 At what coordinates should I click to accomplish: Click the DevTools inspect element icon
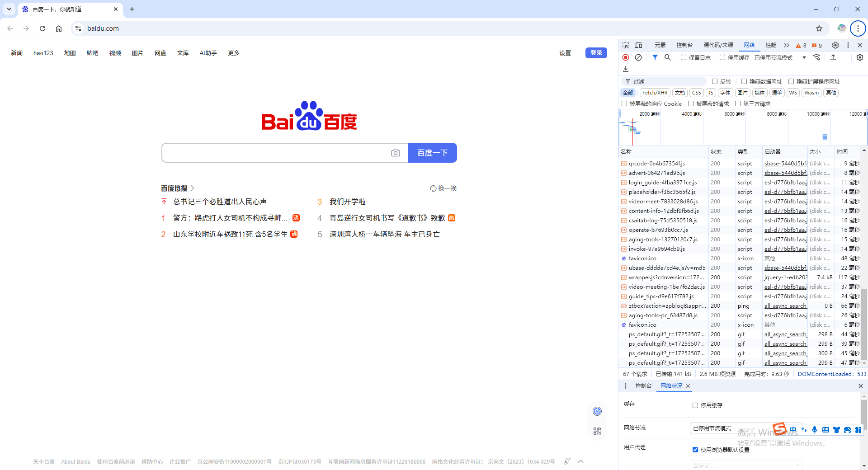626,45
